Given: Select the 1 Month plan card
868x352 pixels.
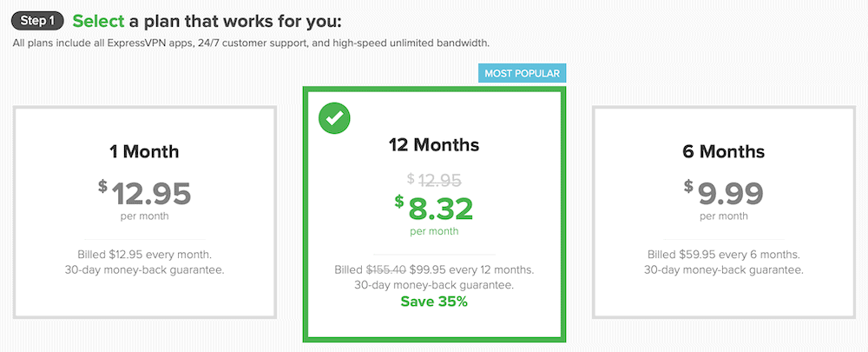Looking at the screenshot, I should pyautogui.click(x=145, y=211).
